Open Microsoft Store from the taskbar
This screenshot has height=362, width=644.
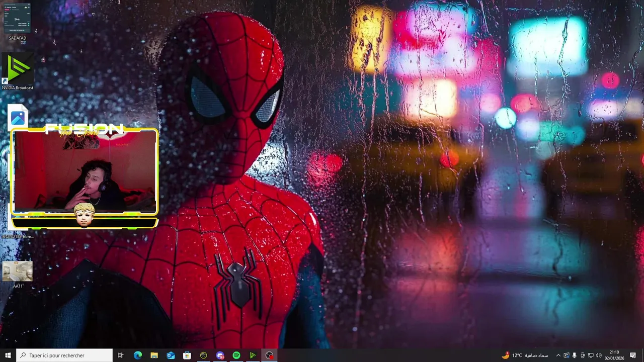tap(187, 355)
